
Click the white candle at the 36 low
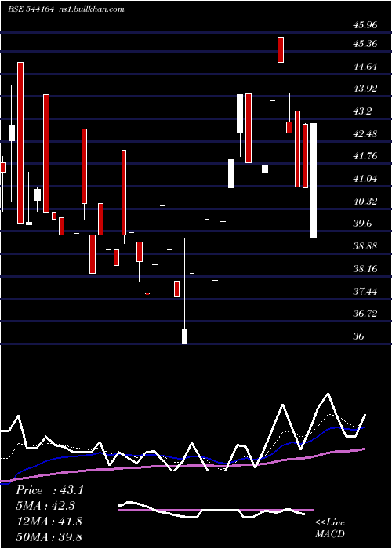coord(184,336)
